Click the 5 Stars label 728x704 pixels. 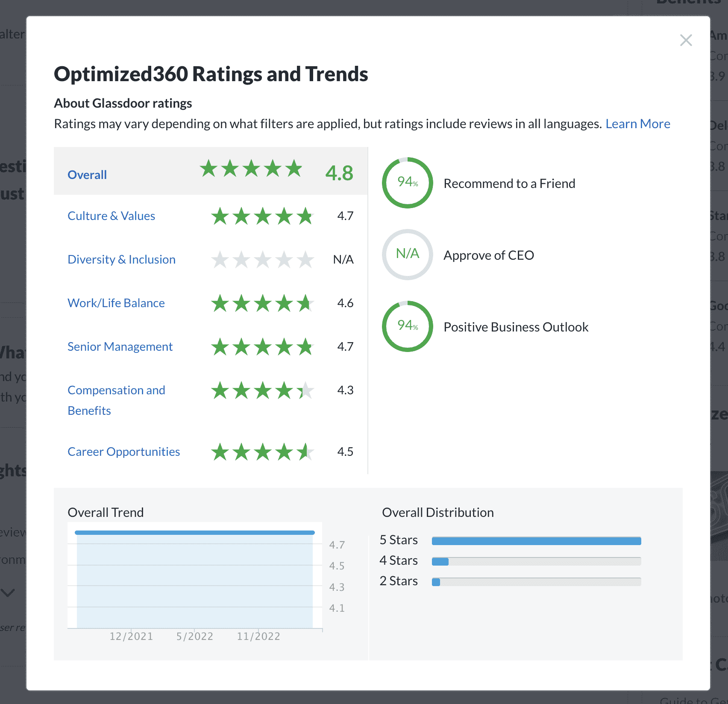[399, 540]
